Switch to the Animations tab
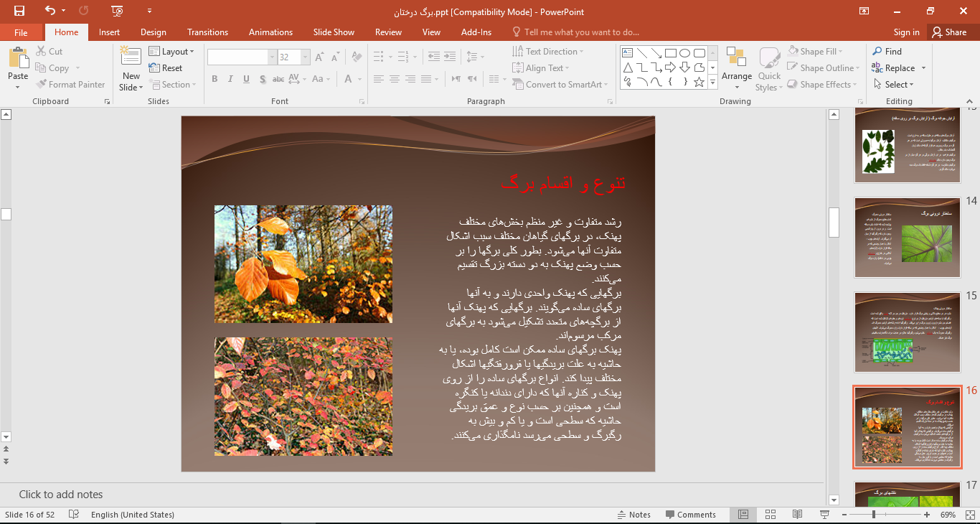 click(x=271, y=32)
